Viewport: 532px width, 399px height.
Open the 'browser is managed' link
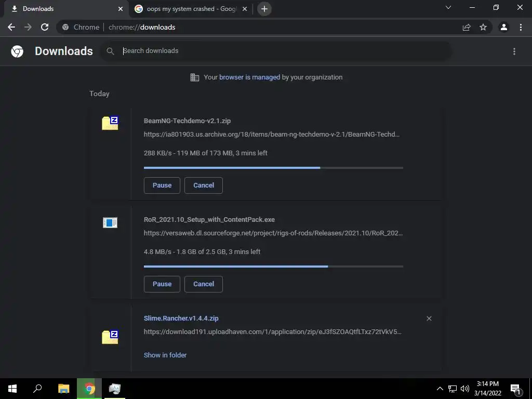249,77
